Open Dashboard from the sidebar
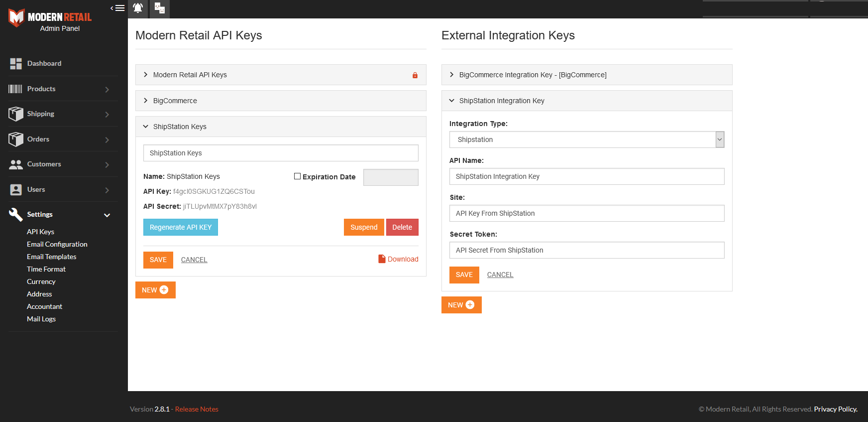This screenshot has width=868, height=422. 44,63
